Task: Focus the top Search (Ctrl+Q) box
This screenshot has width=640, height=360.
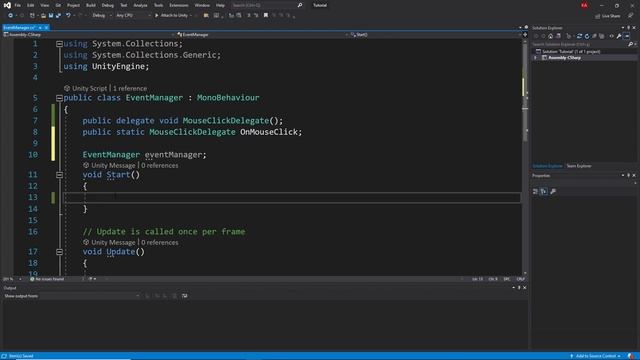Action: coord(267,5)
